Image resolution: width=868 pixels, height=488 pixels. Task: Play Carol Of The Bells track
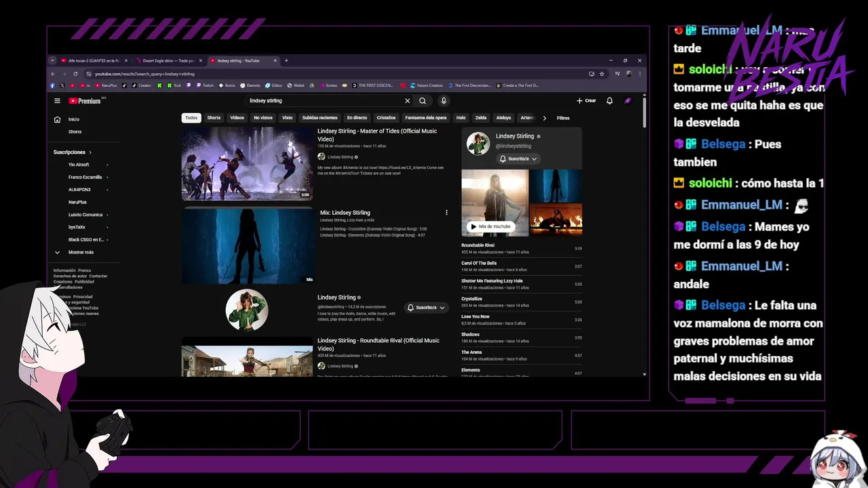(x=521, y=266)
